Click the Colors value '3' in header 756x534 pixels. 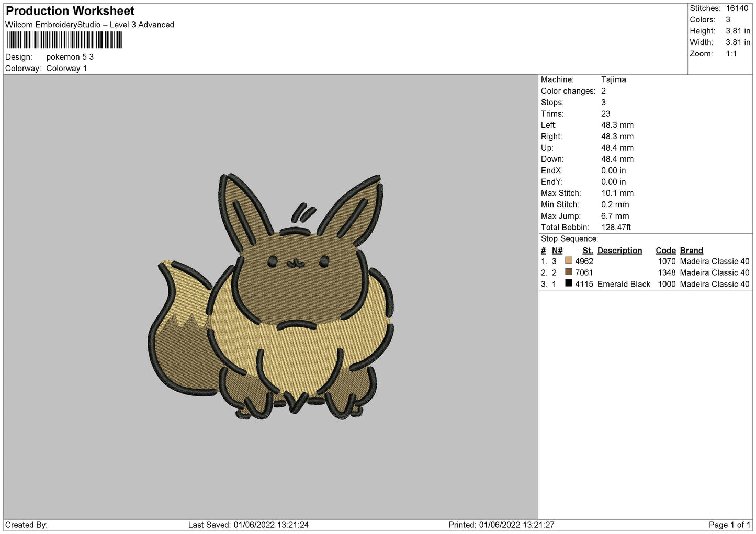pyautogui.click(x=728, y=20)
